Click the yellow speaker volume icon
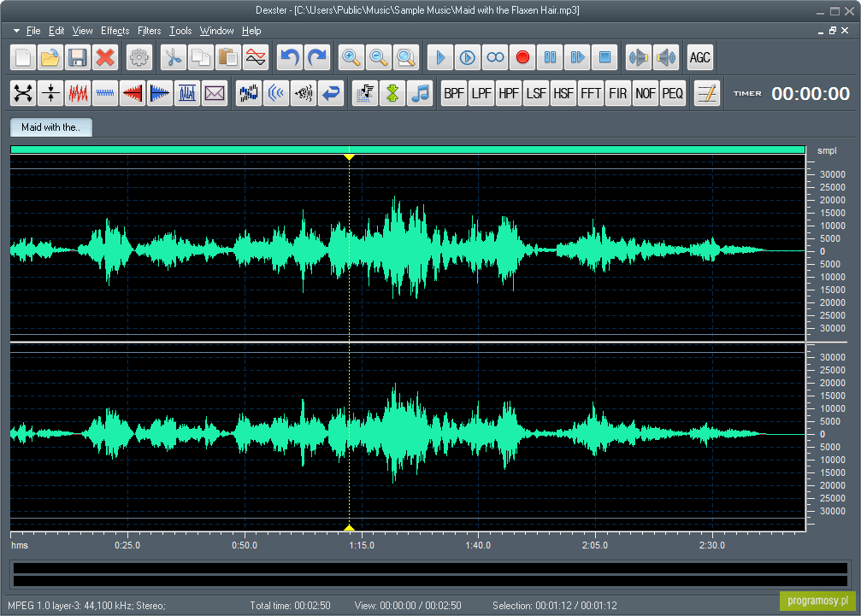861x616 pixels. point(666,57)
